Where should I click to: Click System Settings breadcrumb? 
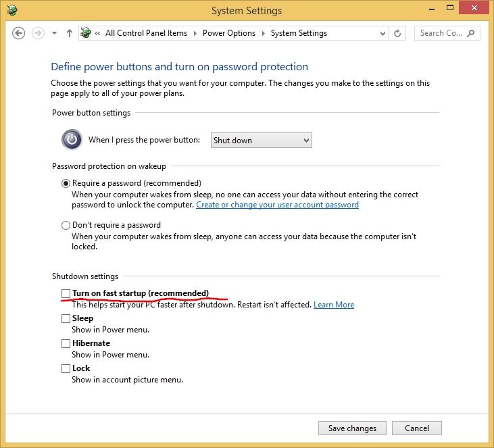(299, 33)
